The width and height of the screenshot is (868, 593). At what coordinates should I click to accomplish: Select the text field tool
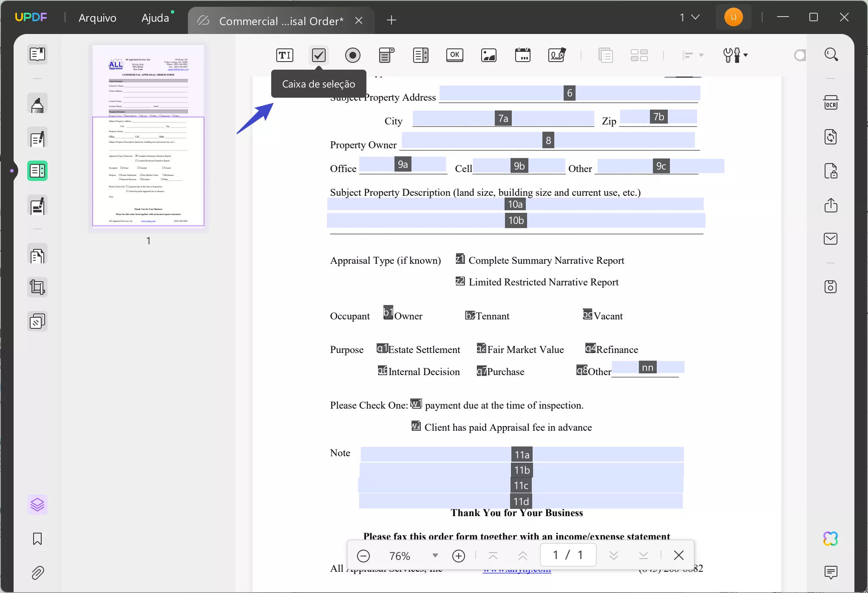(x=284, y=55)
